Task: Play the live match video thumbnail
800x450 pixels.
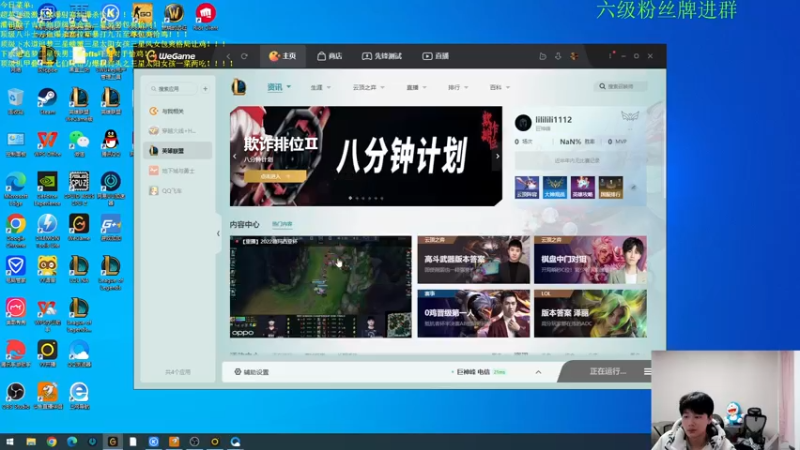Action: tap(320, 287)
